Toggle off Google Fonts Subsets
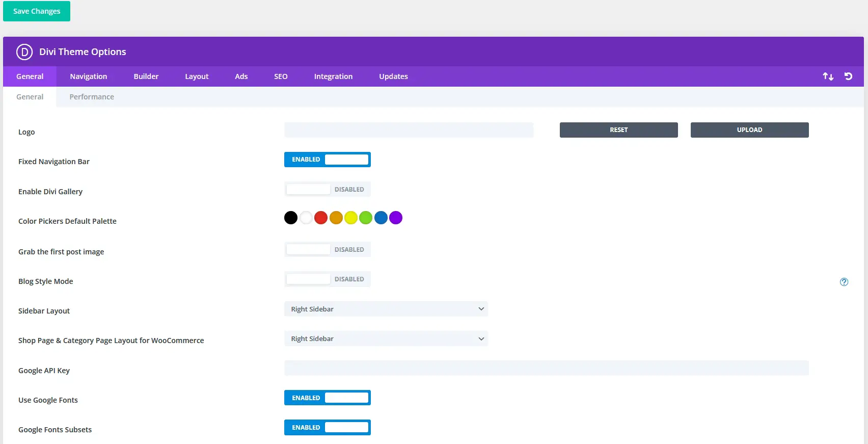The height and width of the screenshot is (444, 868). (328, 427)
